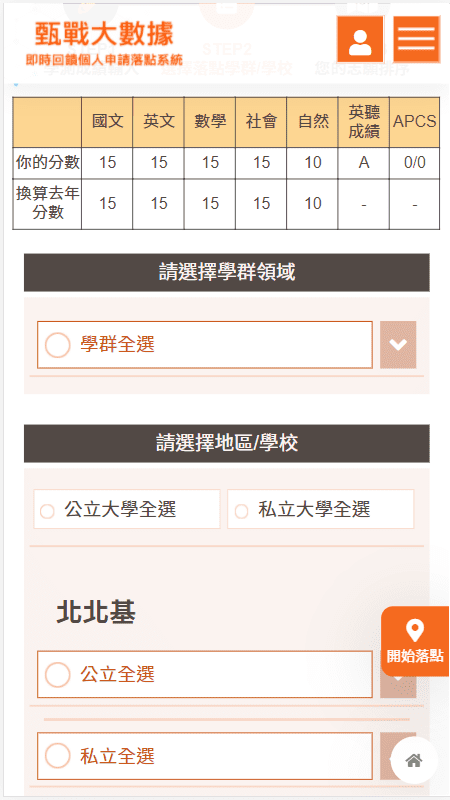Viewport: 450px width, 800px height.
Task: Open the user account profile icon
Action: tap(360, 39)
